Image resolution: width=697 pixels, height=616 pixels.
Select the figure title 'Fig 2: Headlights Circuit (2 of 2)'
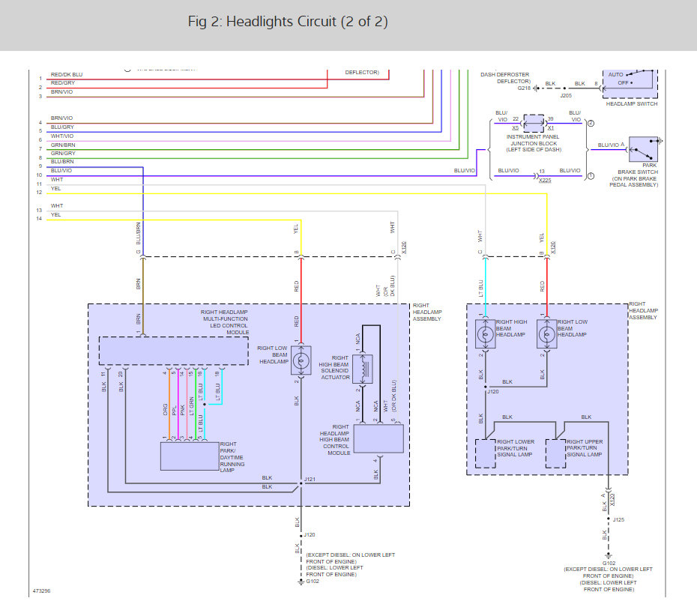(288, 21)
